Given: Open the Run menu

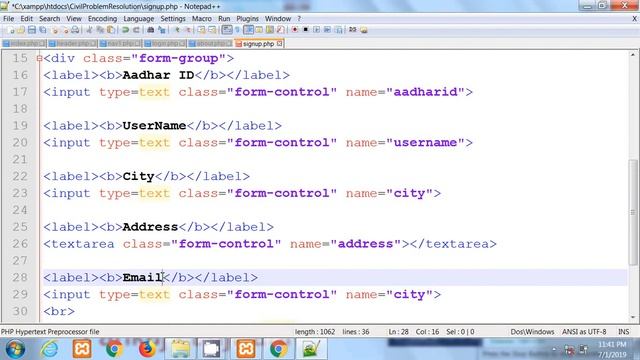Looking at the screenshot, I should (x=224, y=19).
